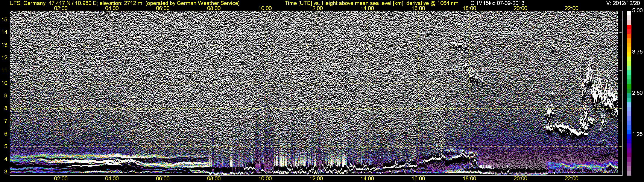The width and height of the screenshot is (644, 182).
Task: Click the '(operated by German Weather Service)' text
Action: tap(192, 3)
